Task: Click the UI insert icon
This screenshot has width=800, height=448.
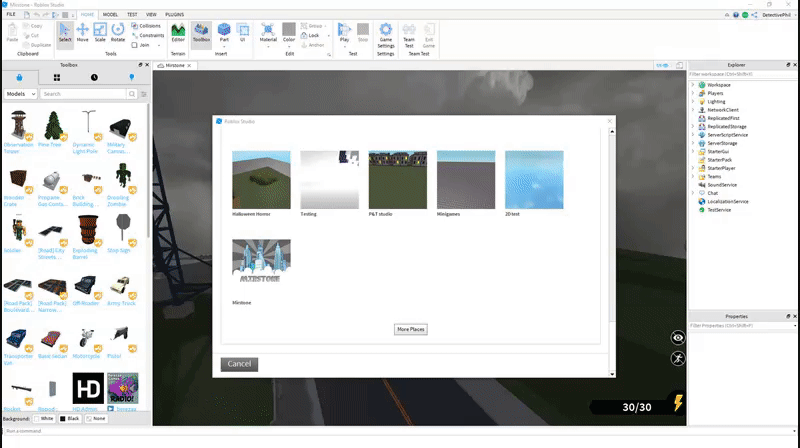Action: pos(243,33)
